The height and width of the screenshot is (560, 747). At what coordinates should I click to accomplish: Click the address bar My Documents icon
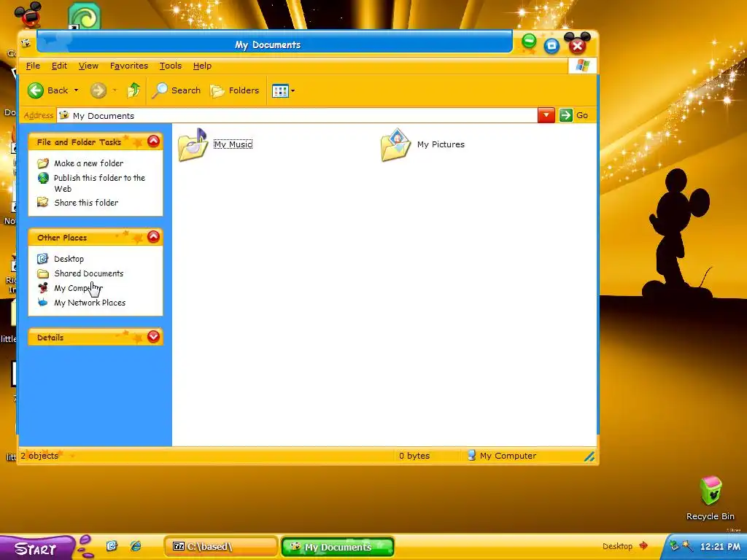point(64,115)
